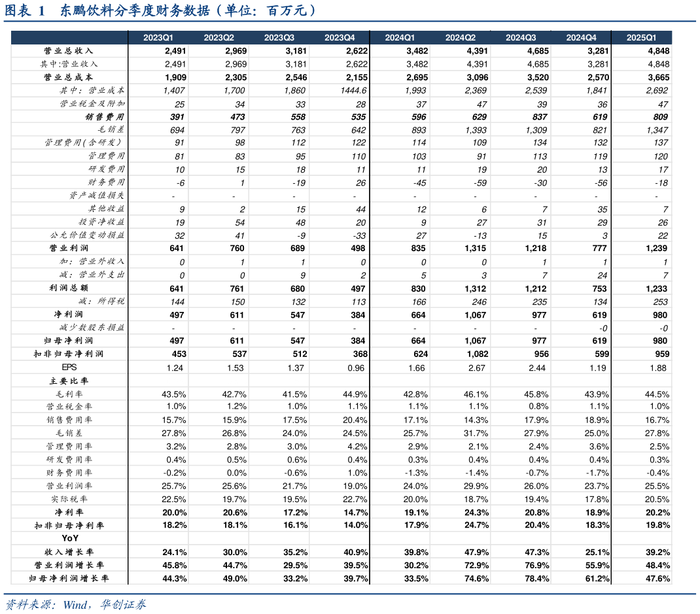Click the 2024Q3 column header
This screenshot has height=614, width=700.
(x=521, y=38)
